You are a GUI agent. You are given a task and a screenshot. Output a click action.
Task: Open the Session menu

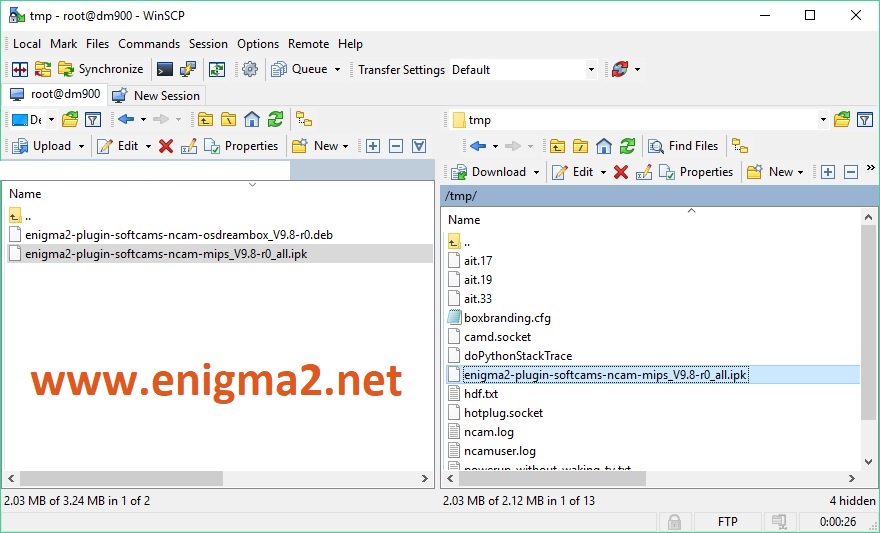click(208, 44)
